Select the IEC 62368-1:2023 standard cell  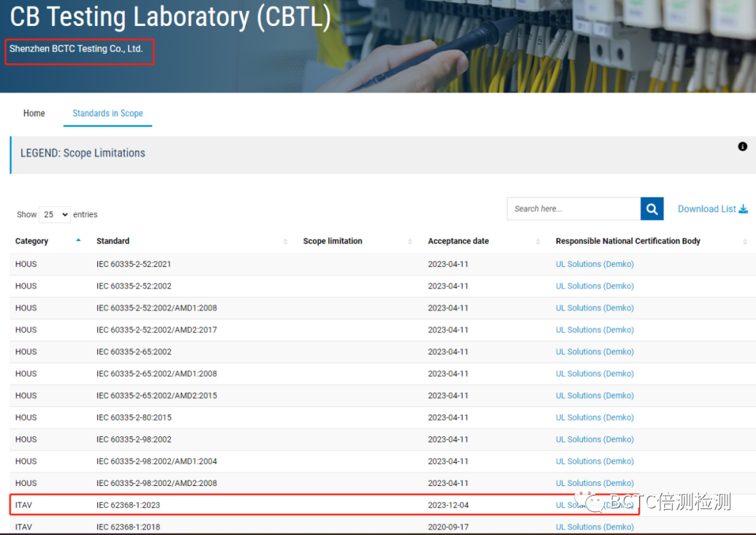pyautogui.click(x=128, y=505)
